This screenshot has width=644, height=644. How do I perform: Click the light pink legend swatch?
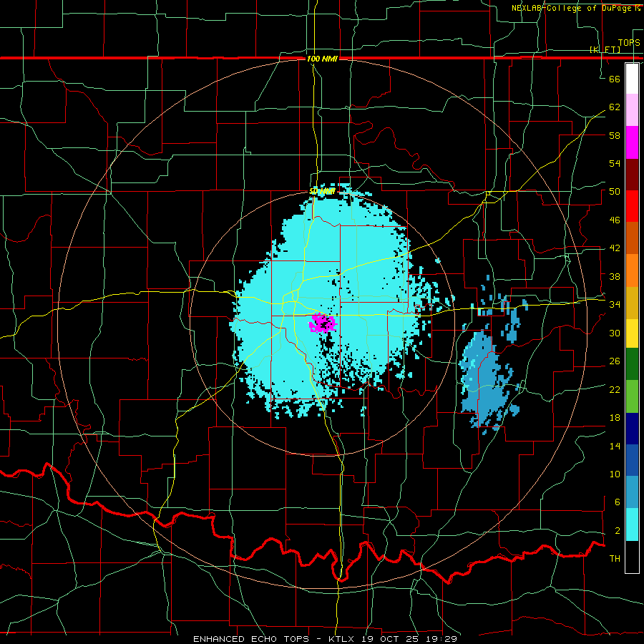click(x=632, y=110)
